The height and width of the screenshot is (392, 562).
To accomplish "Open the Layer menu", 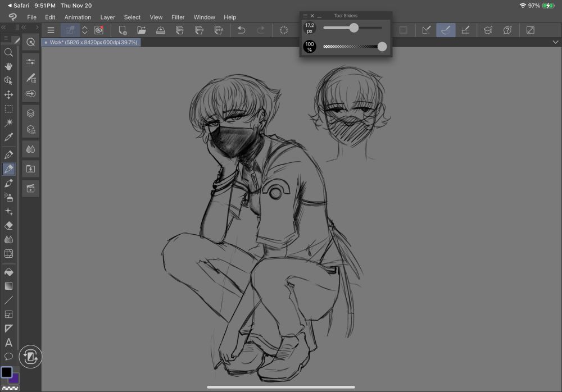I will [107, 17].
